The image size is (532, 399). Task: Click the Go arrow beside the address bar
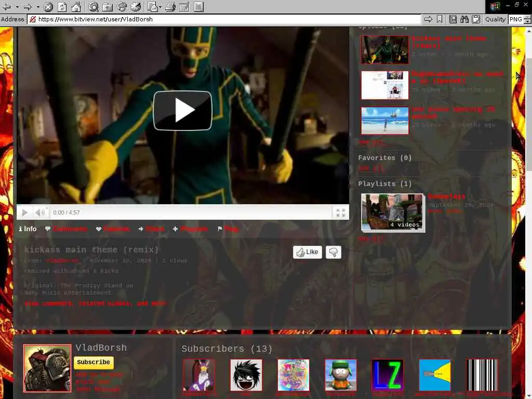[x=428, y=19]
